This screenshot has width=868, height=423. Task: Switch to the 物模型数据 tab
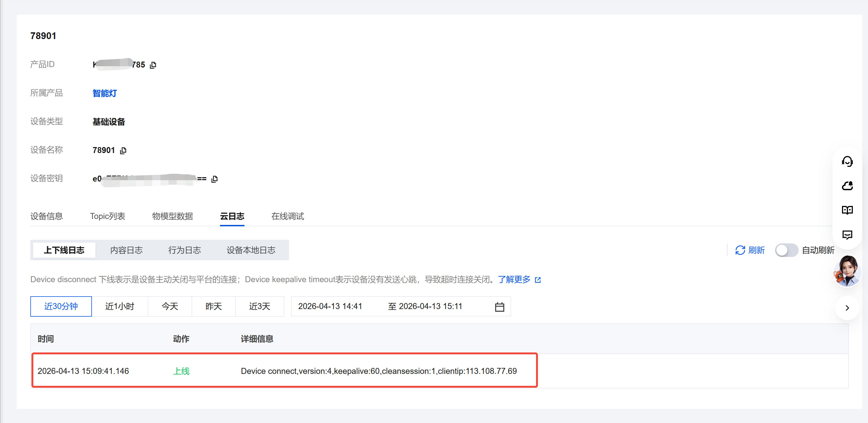172,216
